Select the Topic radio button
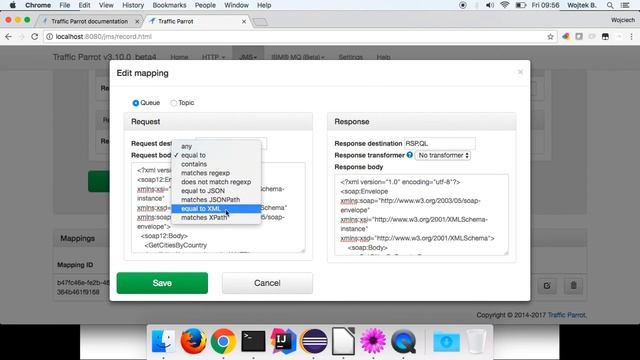Image resolution: width=640 pixels, height=360 pixels. click(173, 103)
